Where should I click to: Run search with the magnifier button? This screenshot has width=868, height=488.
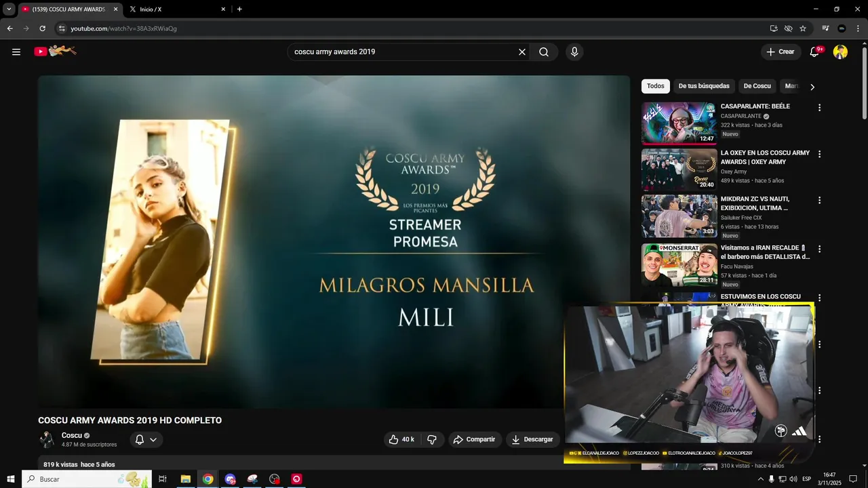click(544, 52)
